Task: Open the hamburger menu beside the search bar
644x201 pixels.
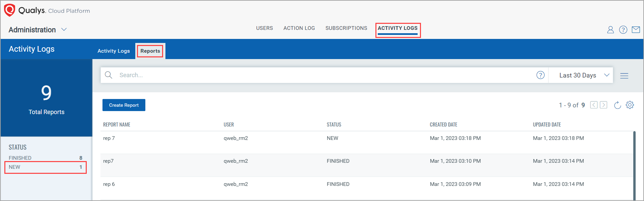Action: 624,76
